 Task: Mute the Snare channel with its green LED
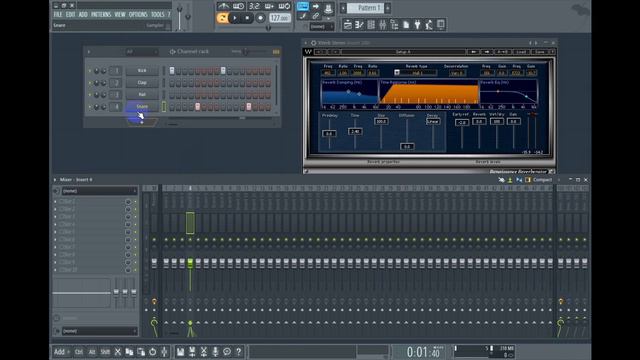pyautogui.click(x=90, y=107)
